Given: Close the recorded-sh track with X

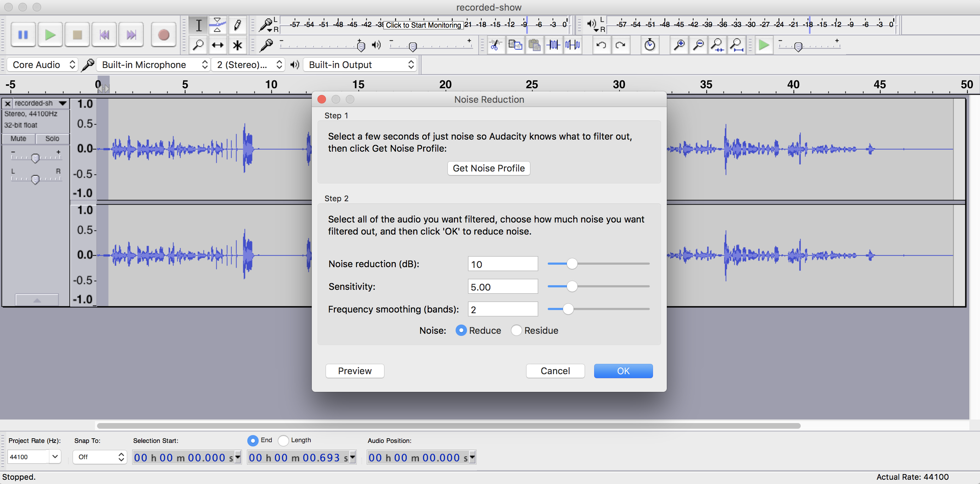Looking at the screenshot, I should (x=7, y=103).
